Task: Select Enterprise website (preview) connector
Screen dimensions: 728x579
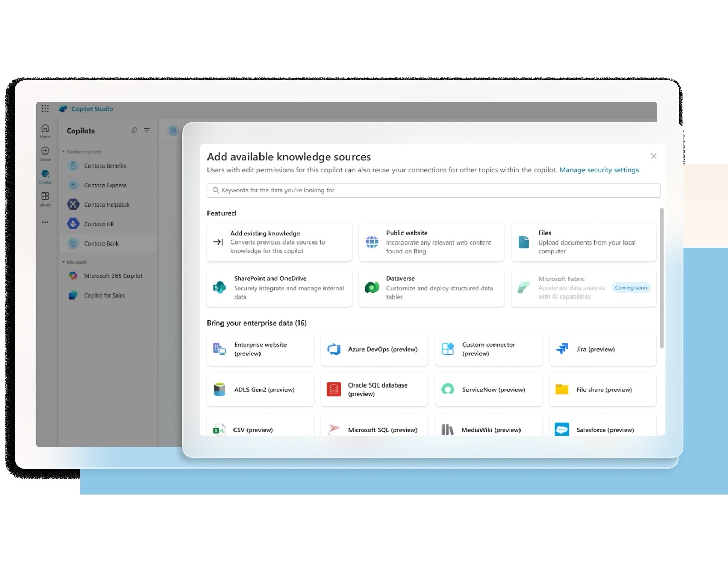Action: (x=261, y=349)
